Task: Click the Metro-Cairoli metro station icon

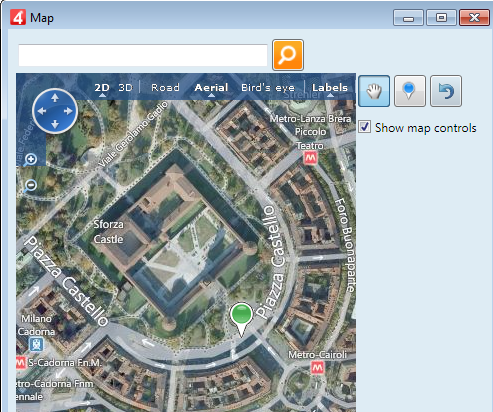Action: click(317, 368)
